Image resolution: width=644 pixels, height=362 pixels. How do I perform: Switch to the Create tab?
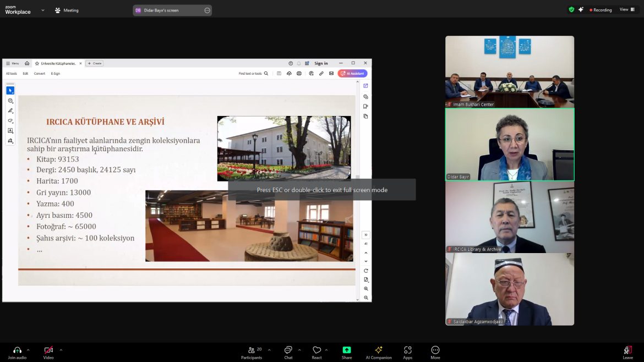point(94,63)
